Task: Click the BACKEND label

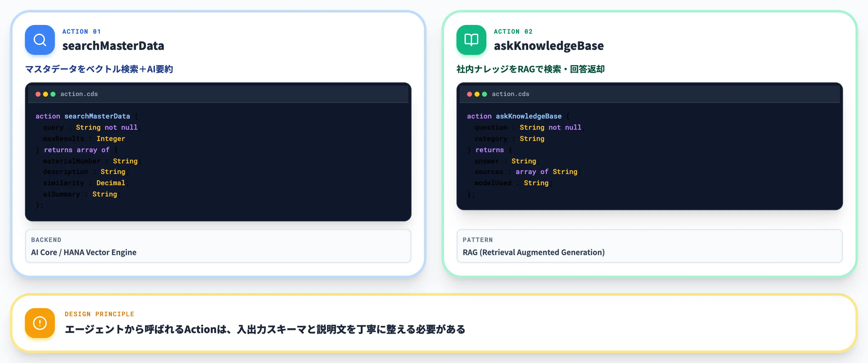Action: pos(46,240)
